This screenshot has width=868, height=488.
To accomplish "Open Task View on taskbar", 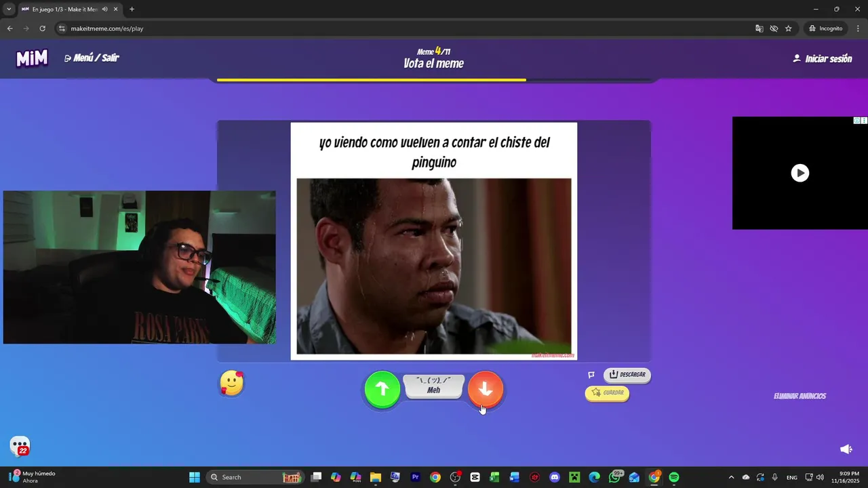I will 316,477.
